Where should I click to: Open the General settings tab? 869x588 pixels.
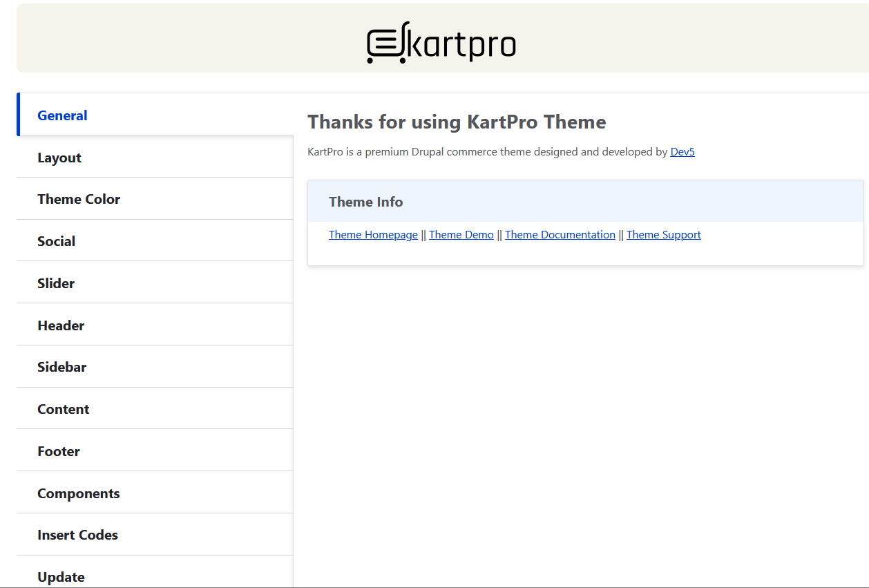(x=62, y=115)
